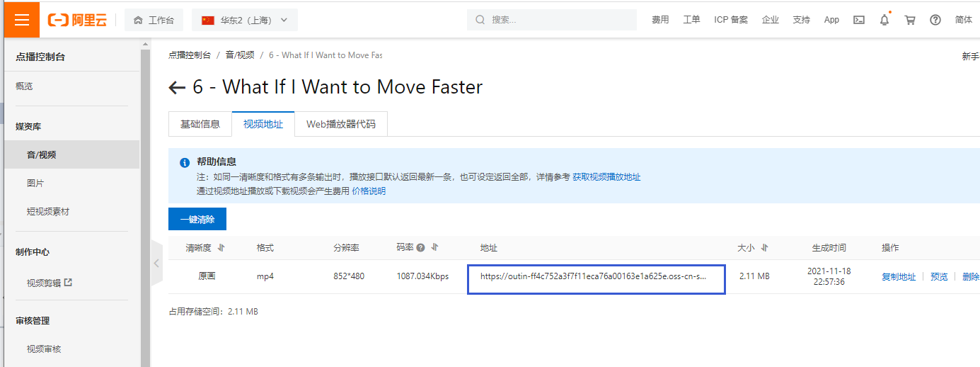
Task: Open the 支持 menu
Action: 802,20
